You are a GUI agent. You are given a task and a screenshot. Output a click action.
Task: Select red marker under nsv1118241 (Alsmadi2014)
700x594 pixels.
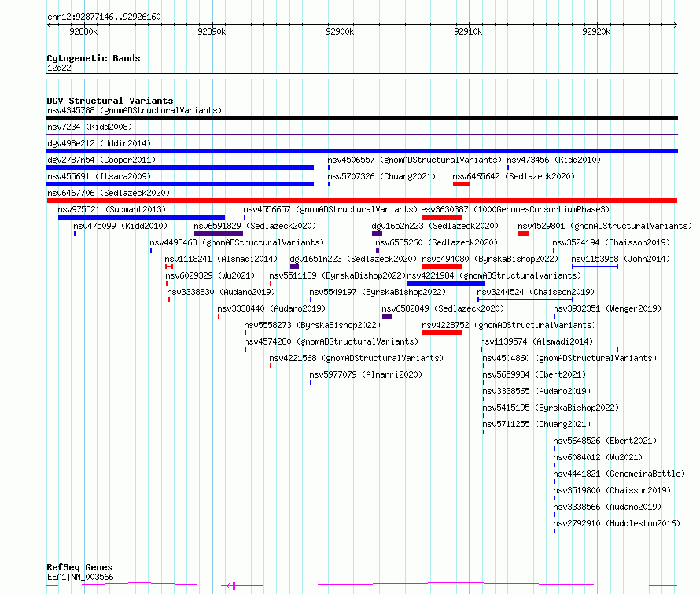coord(169,267)
